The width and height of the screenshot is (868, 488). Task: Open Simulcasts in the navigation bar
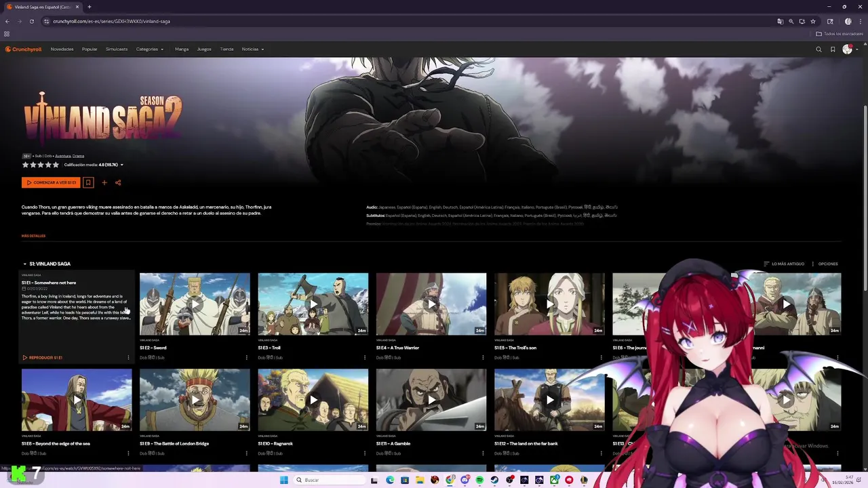click(117, 49)
